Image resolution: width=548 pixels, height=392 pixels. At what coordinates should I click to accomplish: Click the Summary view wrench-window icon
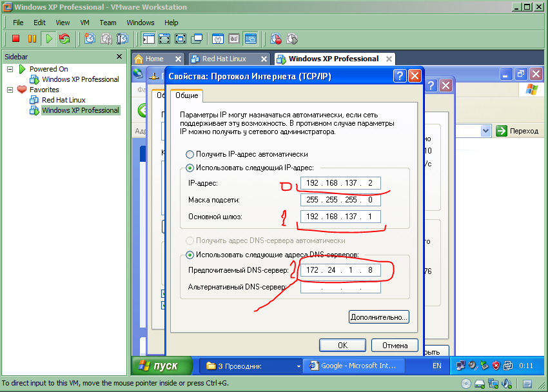tap(218, 39)
